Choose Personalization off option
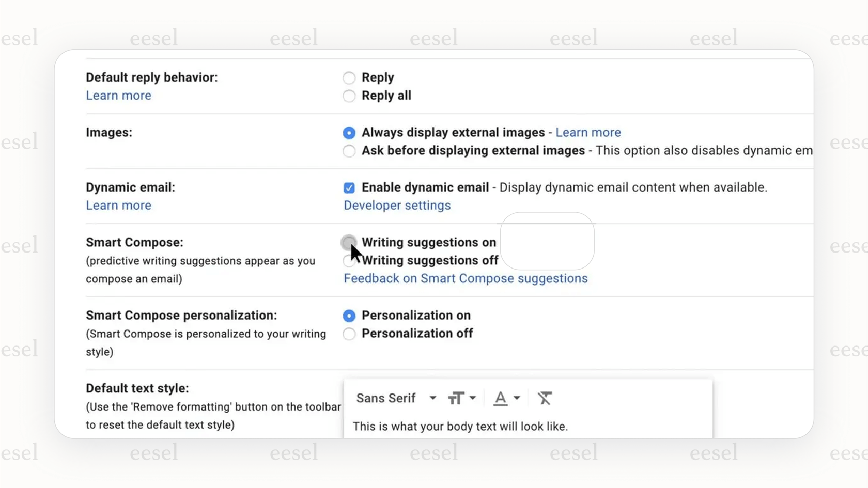868x488 pixels. [x=349, y=334]
